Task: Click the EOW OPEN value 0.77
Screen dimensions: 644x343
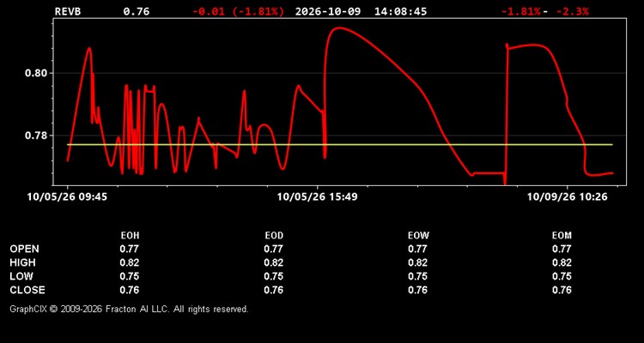Action: click(417, 249)
